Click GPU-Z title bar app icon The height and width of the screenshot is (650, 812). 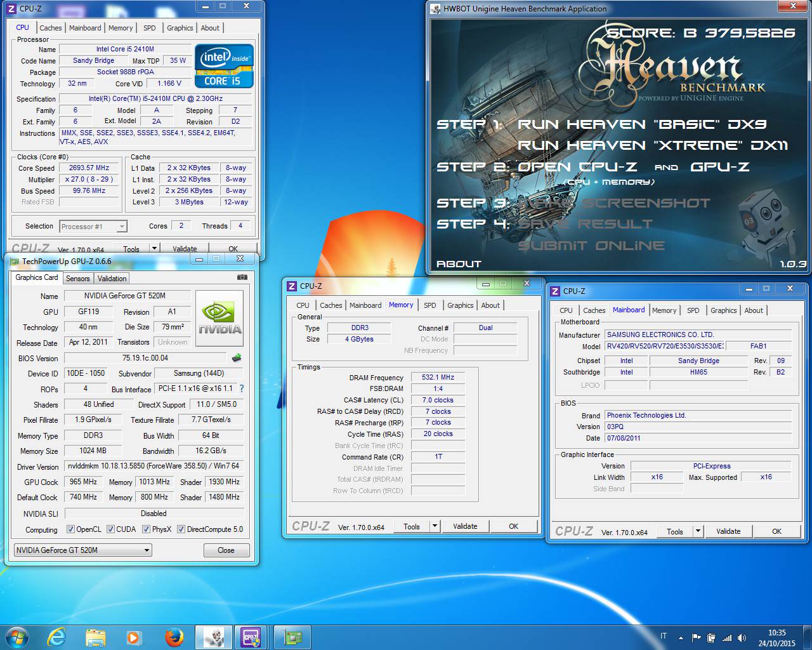[x=14, y=261]
